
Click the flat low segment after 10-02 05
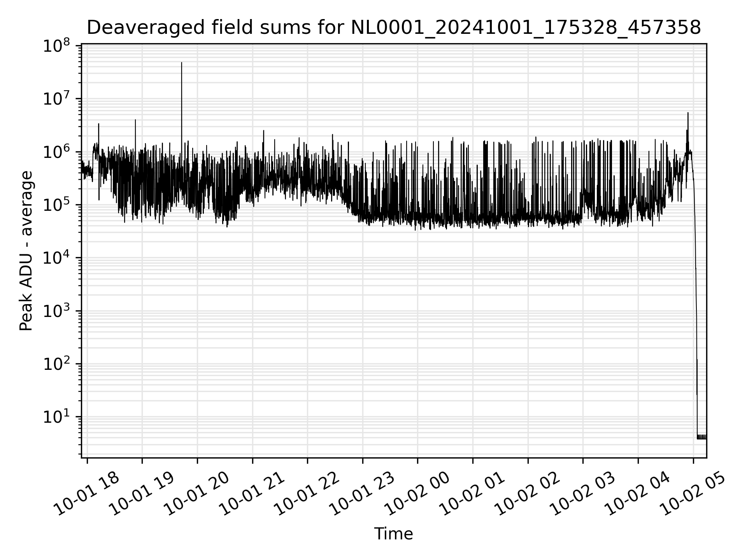[x=702, y=437]
